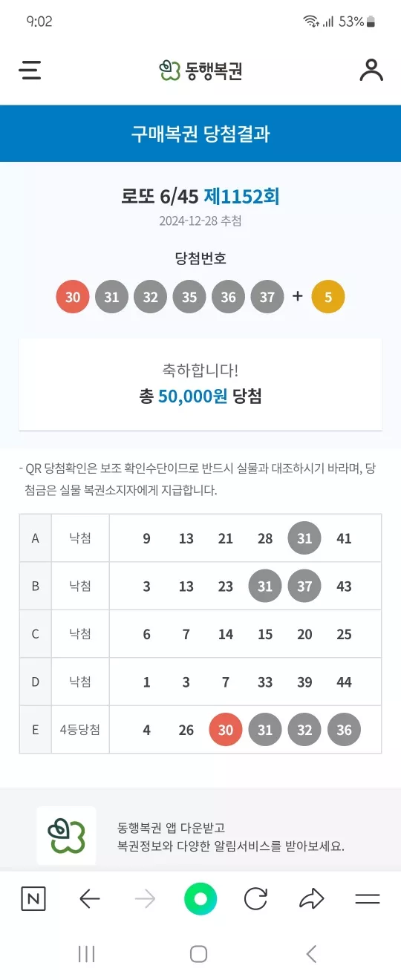Image resolution: width=401 pixels, height=980 pixels.
Task: Open the hamburger menu at top left
Action: pyautogui.click(x=30, y=70)
